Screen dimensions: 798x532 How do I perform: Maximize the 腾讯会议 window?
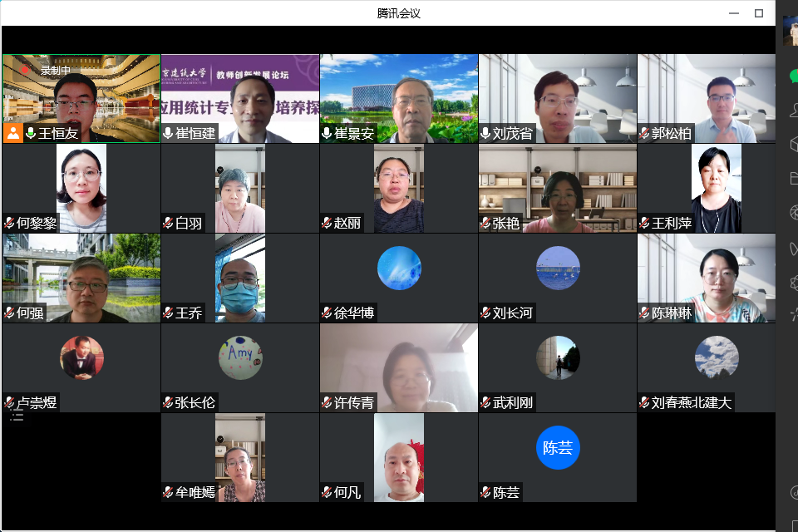[x=758, y=13]
